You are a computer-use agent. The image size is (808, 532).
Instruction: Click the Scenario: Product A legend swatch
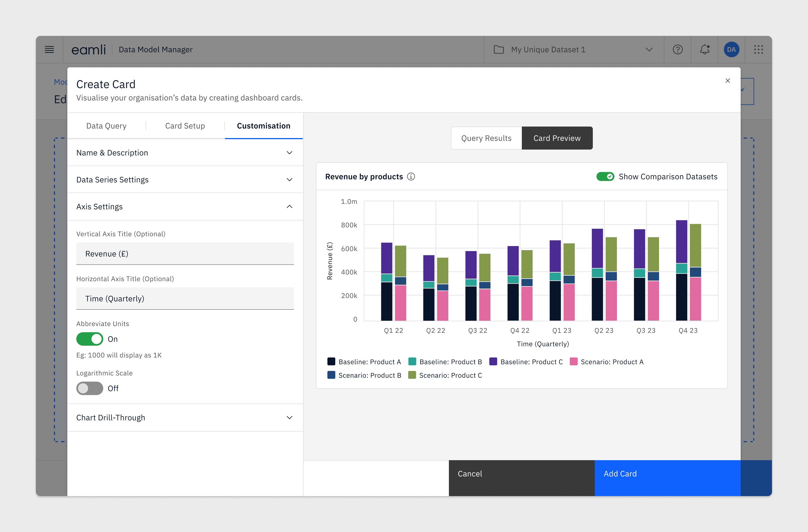[x=573, y=362]
